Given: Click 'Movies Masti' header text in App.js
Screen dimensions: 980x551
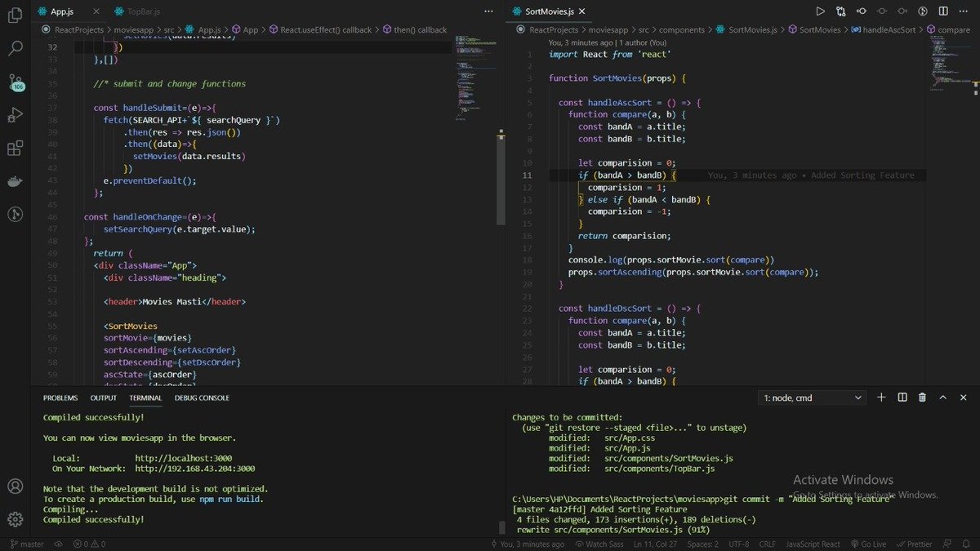Looking at the screenshot, I should coord(171,301).
